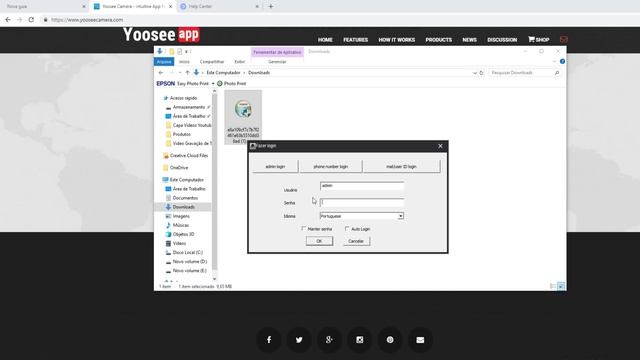Screen dimensions: 640x360
Task: Open Armazenamento in quick access
Action: [189, 107]
